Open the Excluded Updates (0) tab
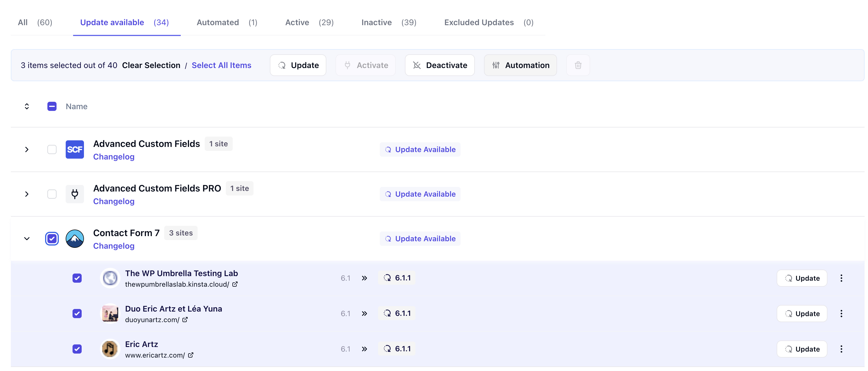 [x=489, y=22]
